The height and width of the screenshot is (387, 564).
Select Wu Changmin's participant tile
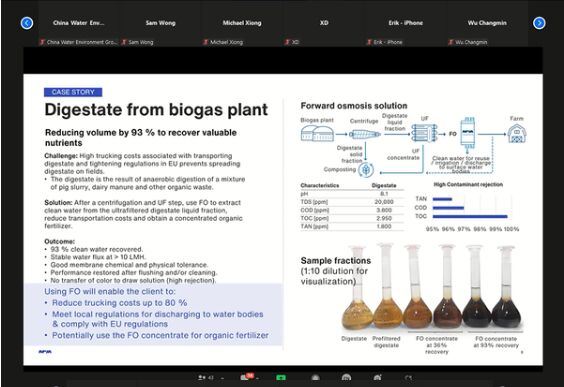tap(487, 28)
